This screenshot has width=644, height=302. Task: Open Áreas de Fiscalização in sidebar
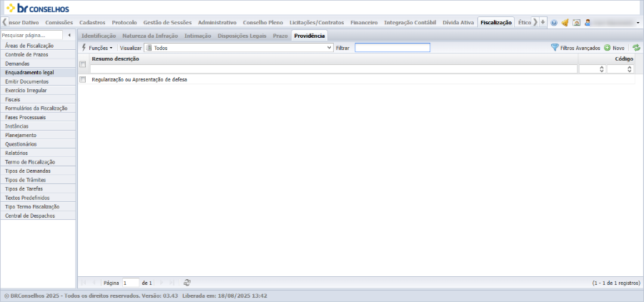pyautogui.click(x=38, y=46)
